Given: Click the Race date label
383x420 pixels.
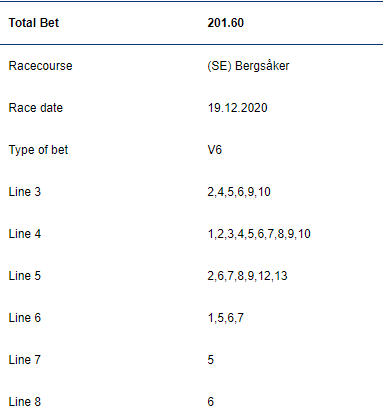Looking at the screenshot, I should pos(36,108).
